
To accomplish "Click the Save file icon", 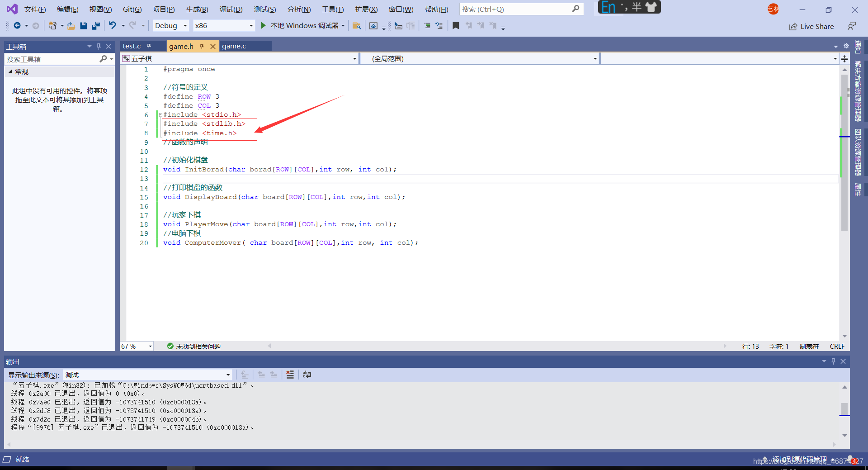I will coord(84,26).
